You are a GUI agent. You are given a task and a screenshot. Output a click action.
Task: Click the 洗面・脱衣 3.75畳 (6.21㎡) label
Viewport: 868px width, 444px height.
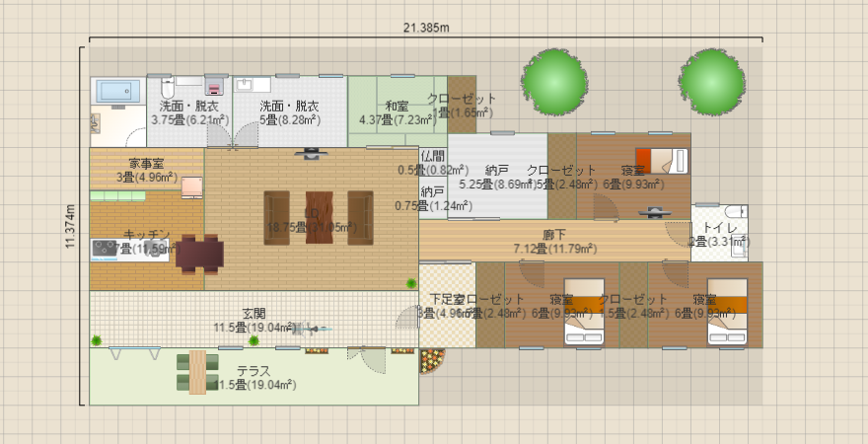(189, 112)
